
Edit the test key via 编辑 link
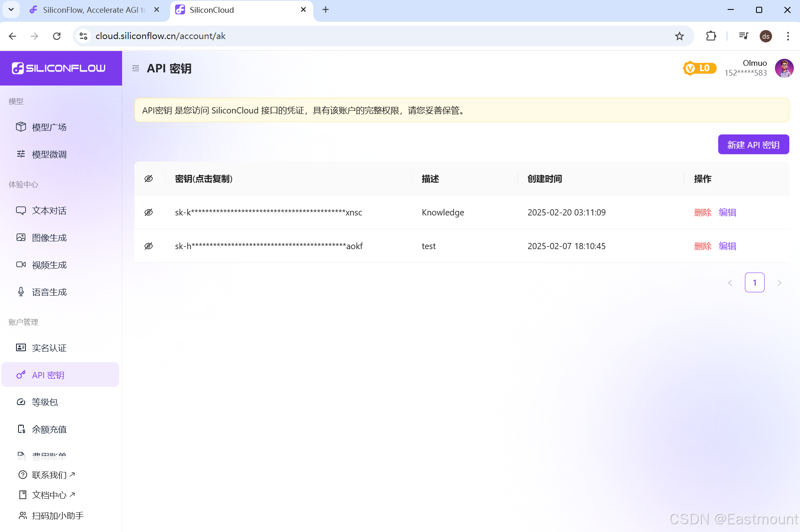[x=727, y=246]
